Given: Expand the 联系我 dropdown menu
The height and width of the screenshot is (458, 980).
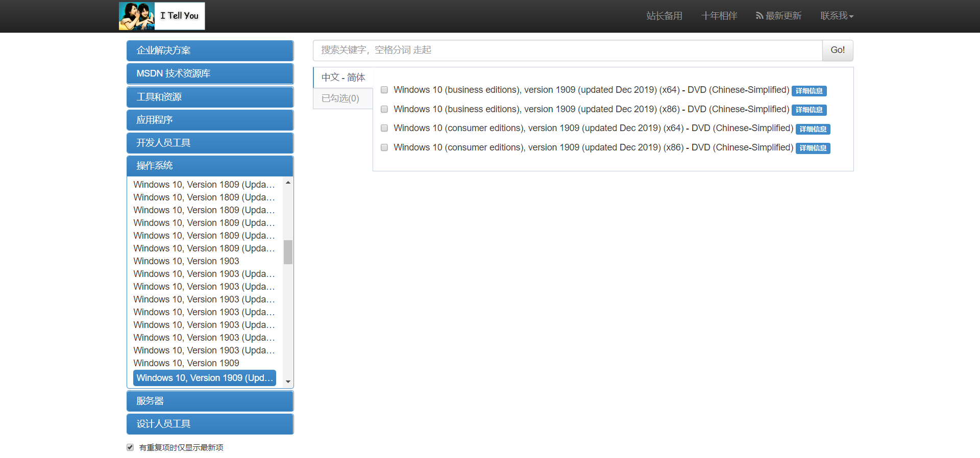Looking at the screenshot, I should [837, 16].
